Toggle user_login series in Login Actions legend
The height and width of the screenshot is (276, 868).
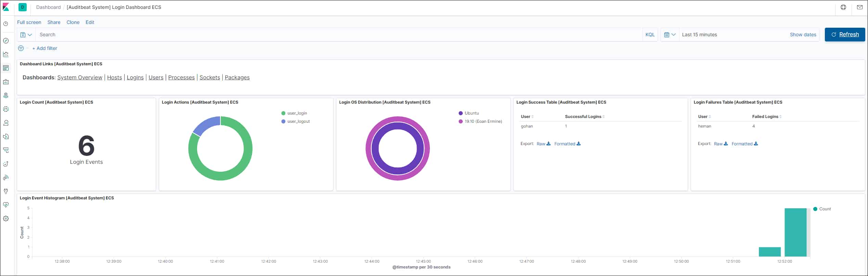(297, 113)
